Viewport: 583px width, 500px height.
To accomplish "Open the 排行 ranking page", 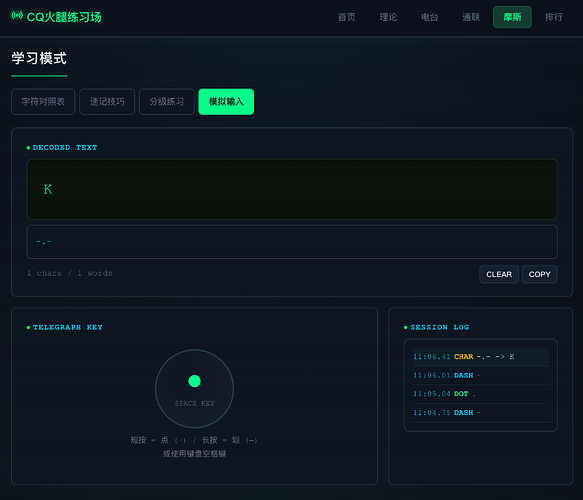I will point(554,17).
